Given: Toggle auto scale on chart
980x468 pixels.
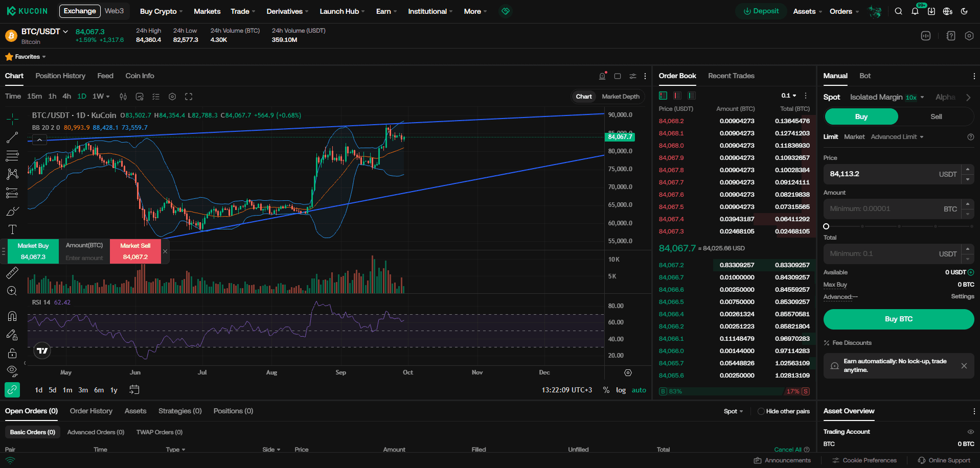Looking at the screenshot, I should 639,390.
